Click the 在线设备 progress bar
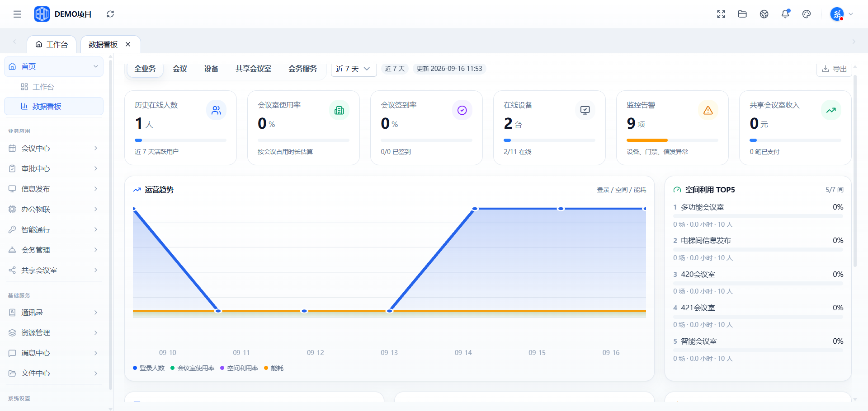868x411 pixels. click(549, 140)
